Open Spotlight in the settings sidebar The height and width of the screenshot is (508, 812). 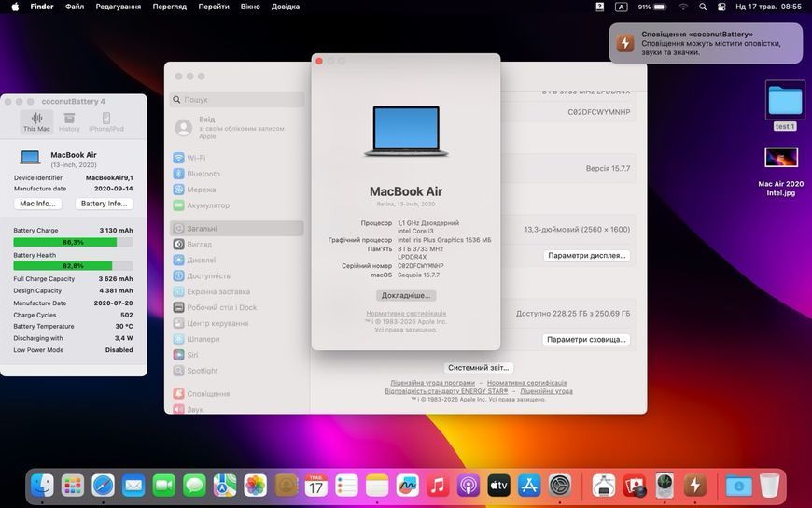(237, 371)
